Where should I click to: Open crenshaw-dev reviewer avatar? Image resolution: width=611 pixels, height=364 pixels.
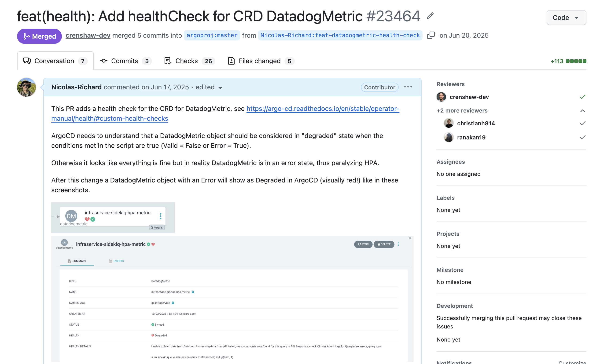pyautogui.click(x=441, y=97)
